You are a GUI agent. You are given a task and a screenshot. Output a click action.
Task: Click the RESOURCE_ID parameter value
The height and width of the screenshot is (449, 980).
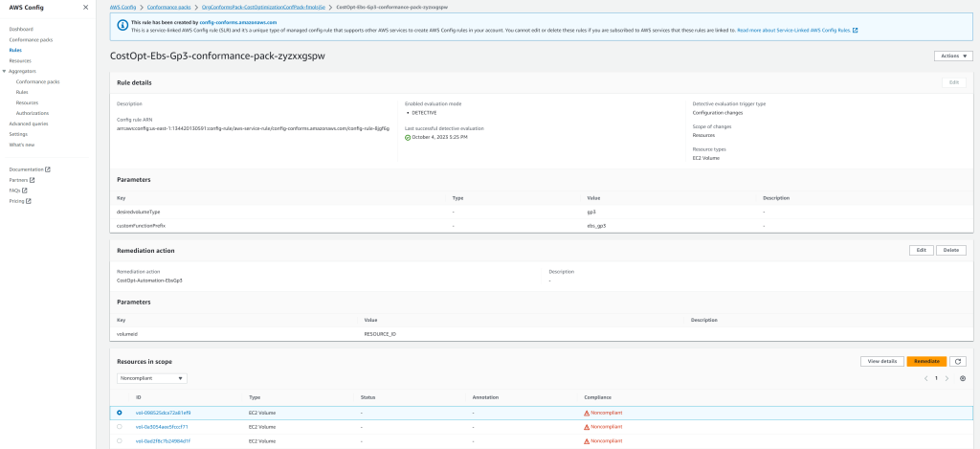(380, 334)
